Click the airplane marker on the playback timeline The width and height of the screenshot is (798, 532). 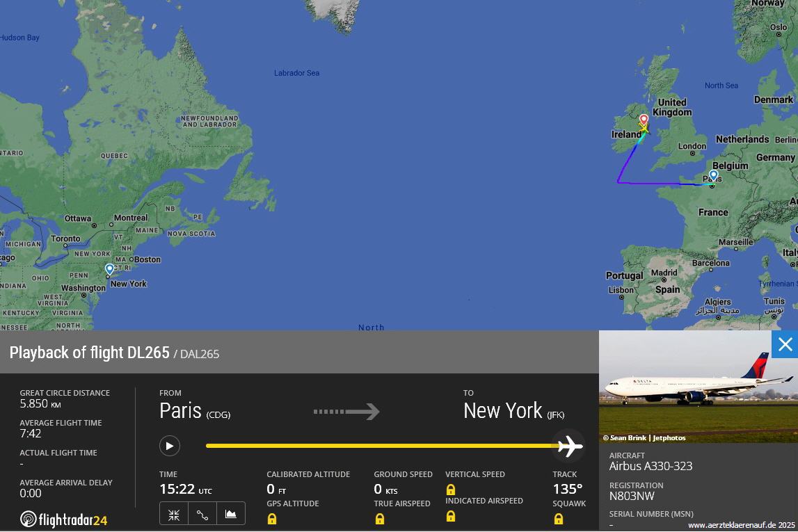tap(570, 446)
